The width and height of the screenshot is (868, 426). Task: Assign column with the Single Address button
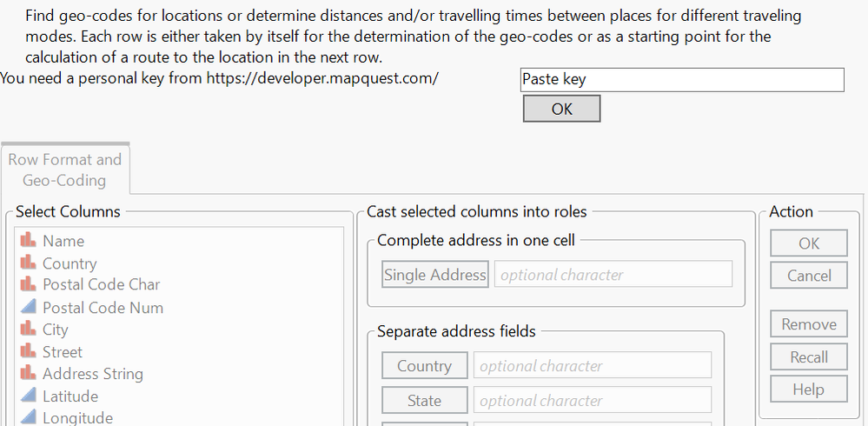pos(435,275)
